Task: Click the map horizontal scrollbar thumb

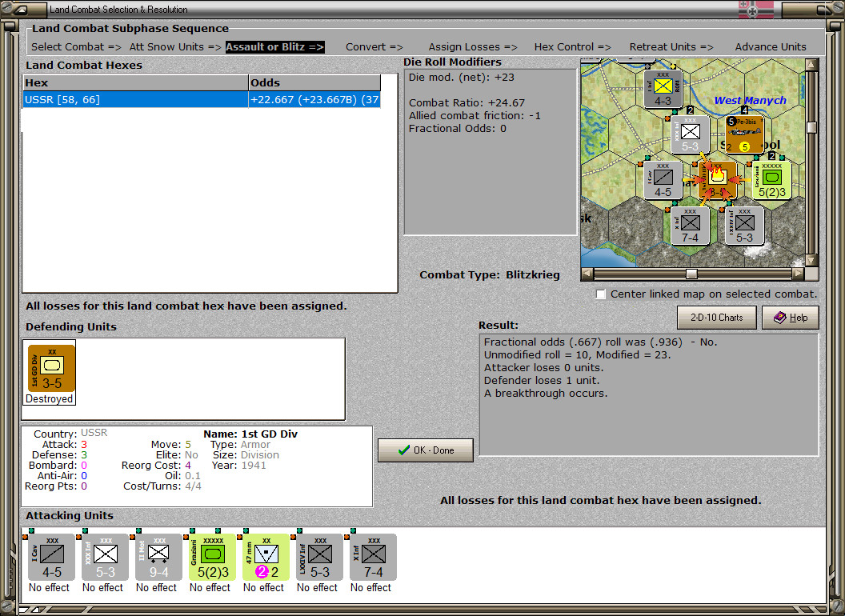Action: tap(691, 274)
